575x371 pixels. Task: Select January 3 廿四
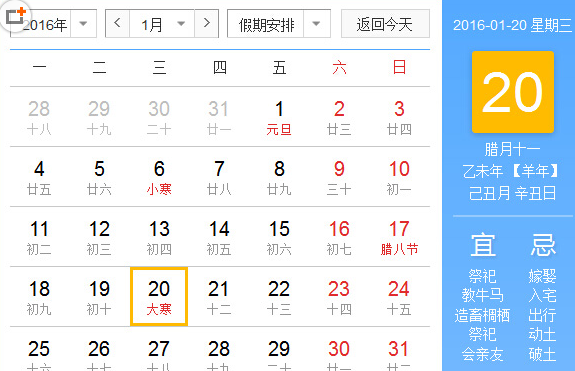point(399,117)
